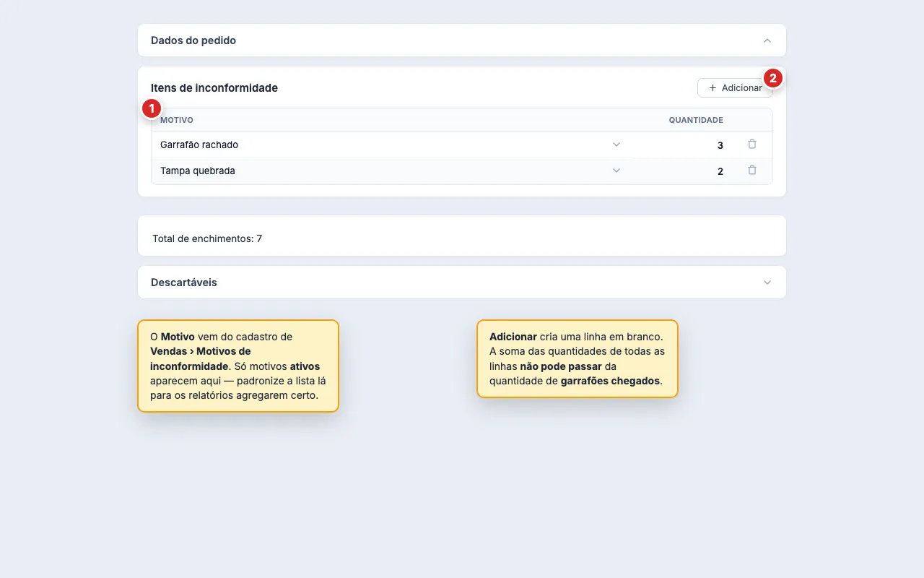
Task: Click the note about Motivos de inconformidade
Action: [x=238, y=366]
